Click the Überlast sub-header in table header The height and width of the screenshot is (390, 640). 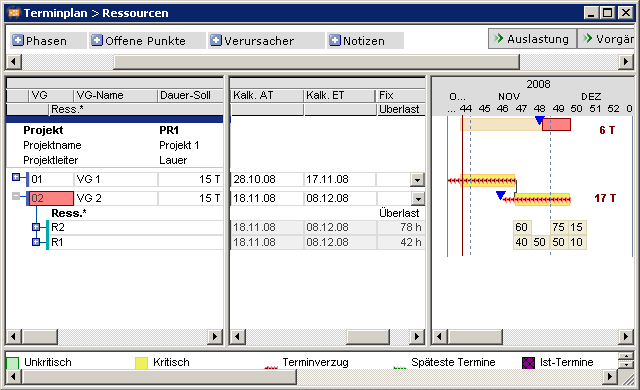click(400, 109)
